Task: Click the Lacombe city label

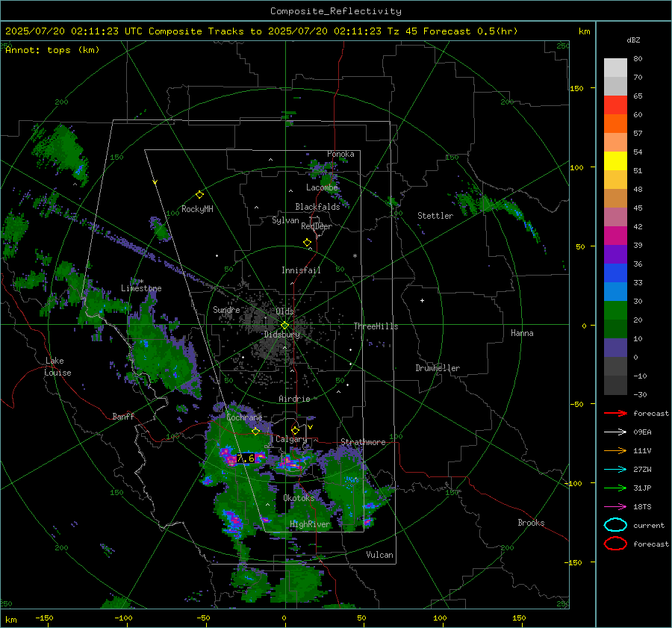Action: click(x=322, y=187)
